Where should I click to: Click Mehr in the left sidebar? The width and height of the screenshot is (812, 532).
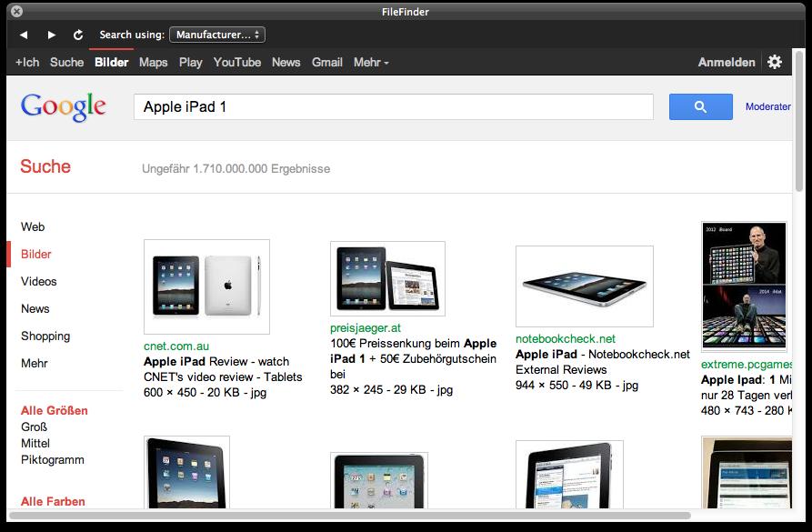pyautogui.click(x=35, y=363)
